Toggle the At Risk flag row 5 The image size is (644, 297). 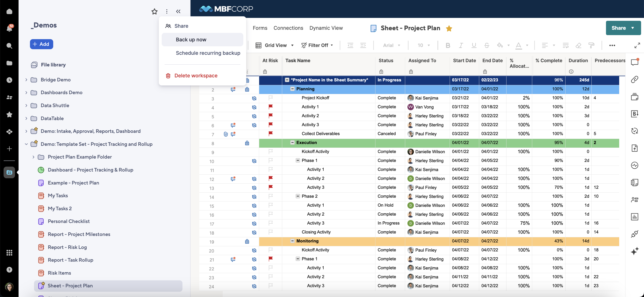[271, 115]
